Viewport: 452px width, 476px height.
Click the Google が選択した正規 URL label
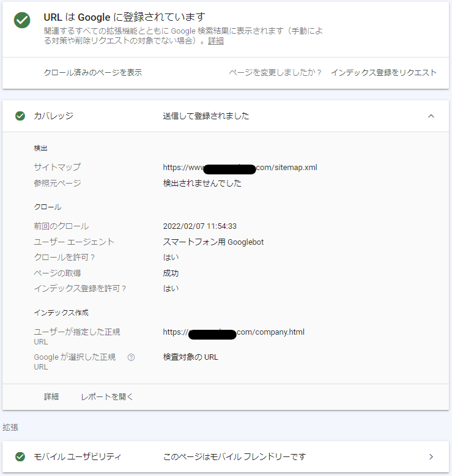pos(75,362)
